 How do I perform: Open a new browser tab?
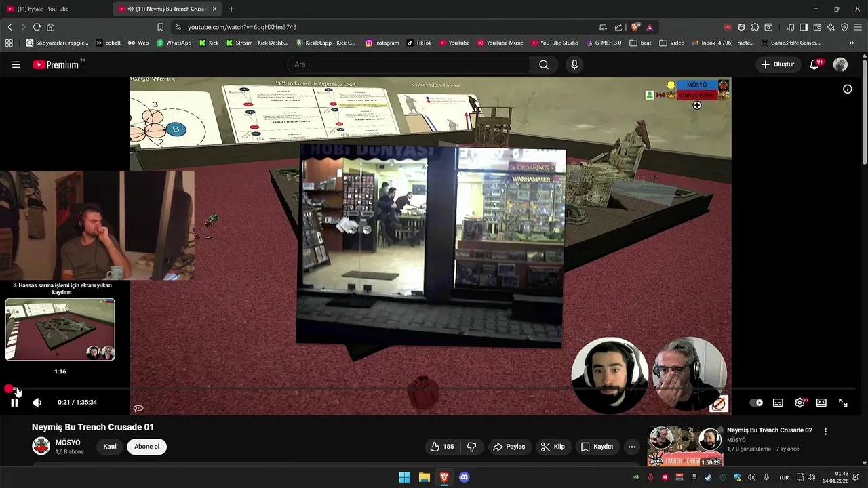(x=231, y=9)
